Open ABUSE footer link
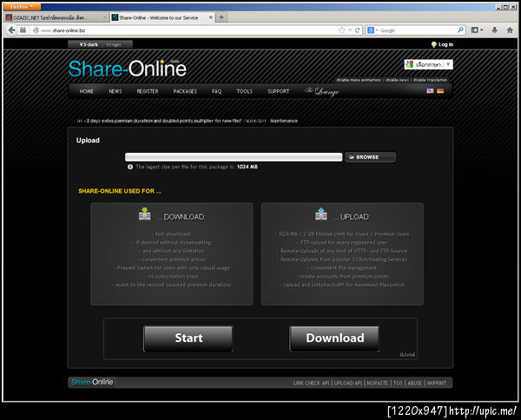521x420 pixels. click(x=415, y=383)
